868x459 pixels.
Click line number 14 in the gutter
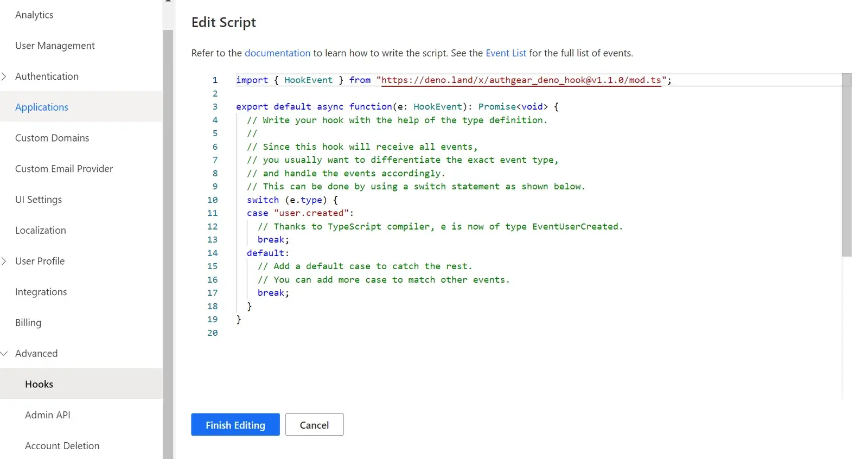click(x=212, y=253)
